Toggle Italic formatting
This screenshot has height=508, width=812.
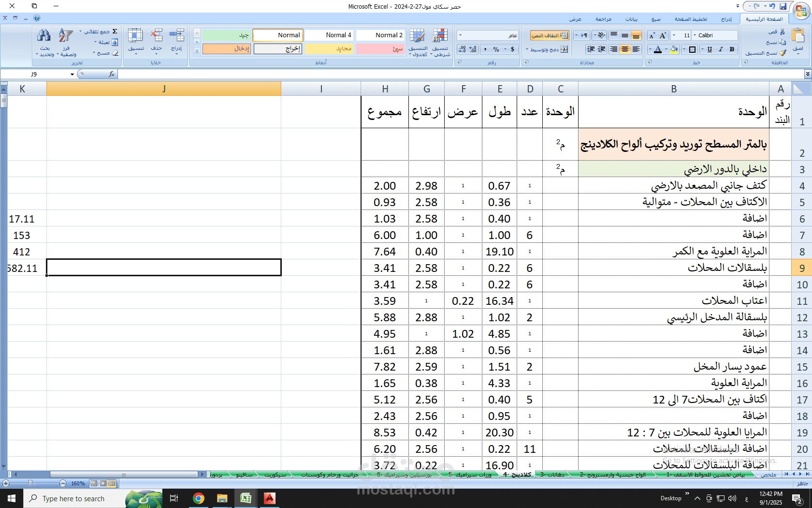[x=721, y=49]
